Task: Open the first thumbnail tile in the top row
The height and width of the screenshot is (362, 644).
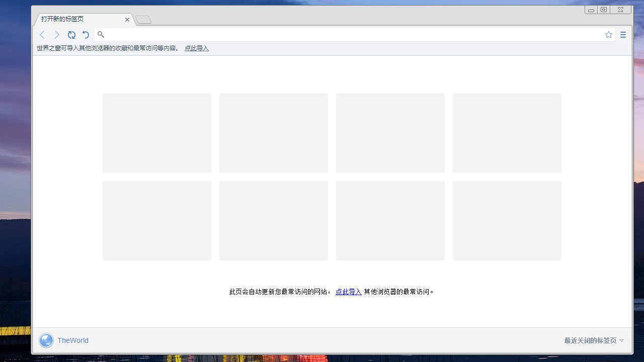Action: (x=157, y=133)
